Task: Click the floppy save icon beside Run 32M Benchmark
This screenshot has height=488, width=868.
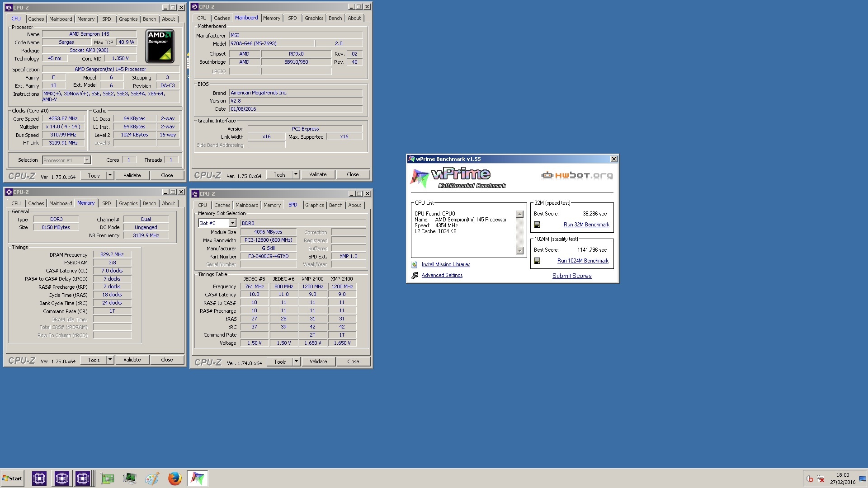Action: pos(537,225)
